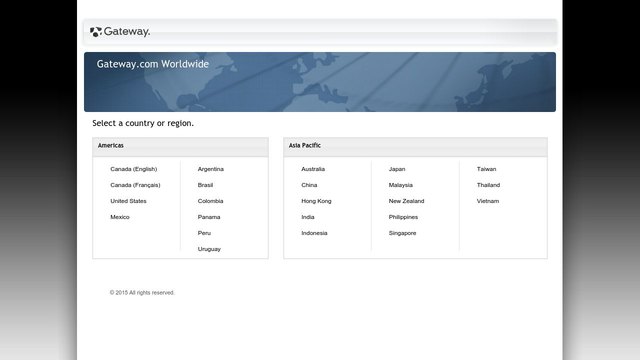Image resolution: width=640 pixels, height=360 pixels.
Task: Open the China region link
Action: (x=309, y=185)
